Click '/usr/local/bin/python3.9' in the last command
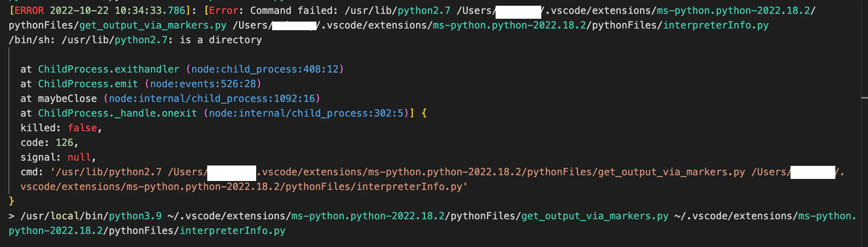 91,216
